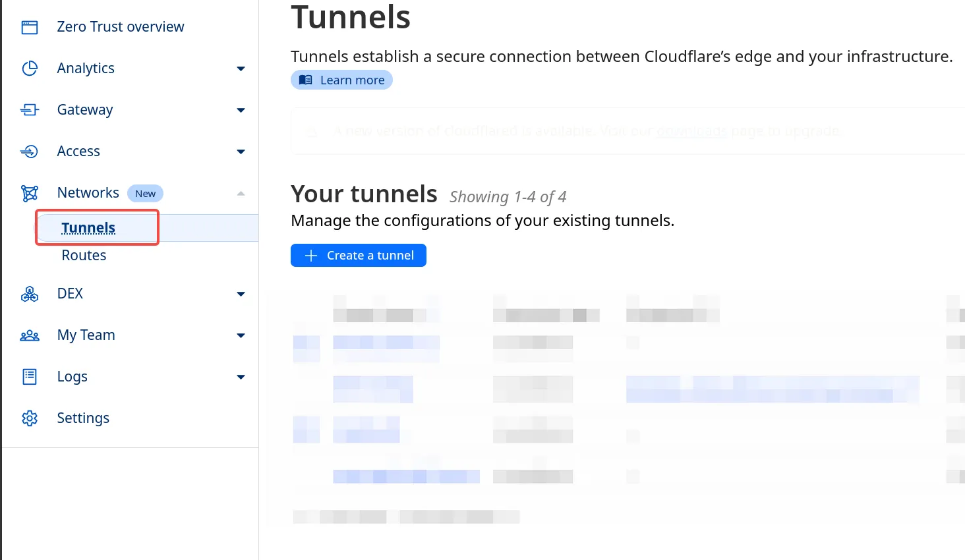
Task: Click the DEX cubes icon
Action: pos(30,294)
